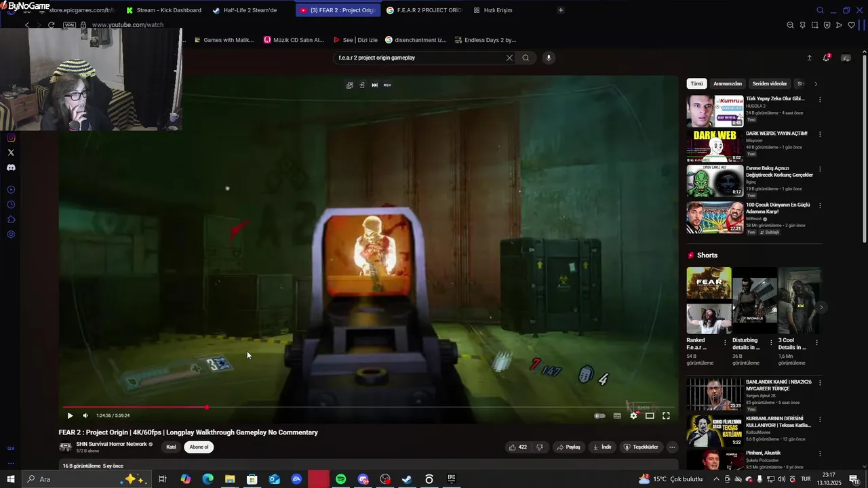Dislike the video
This screenshot has height=488, width=868.
tap(540, 447)
